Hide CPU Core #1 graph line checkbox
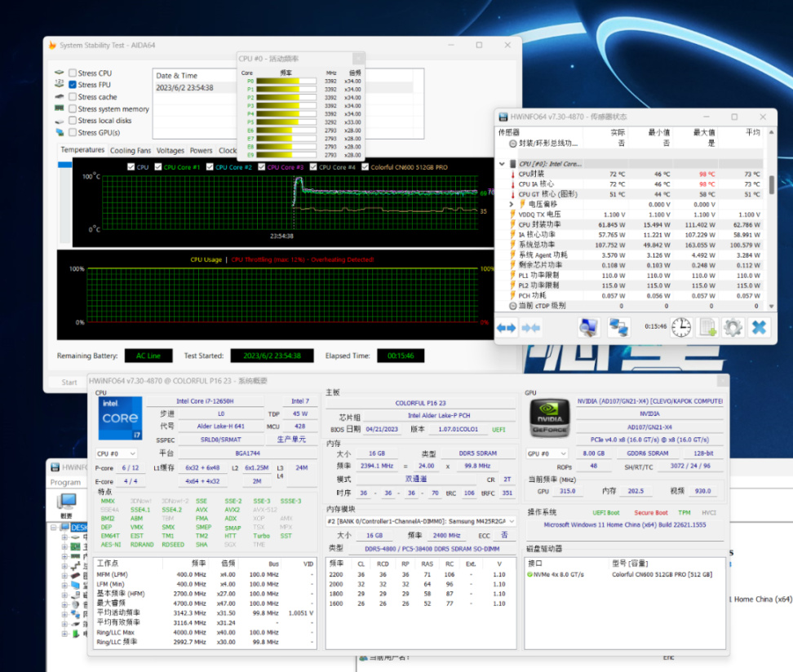 coord(157,167)
